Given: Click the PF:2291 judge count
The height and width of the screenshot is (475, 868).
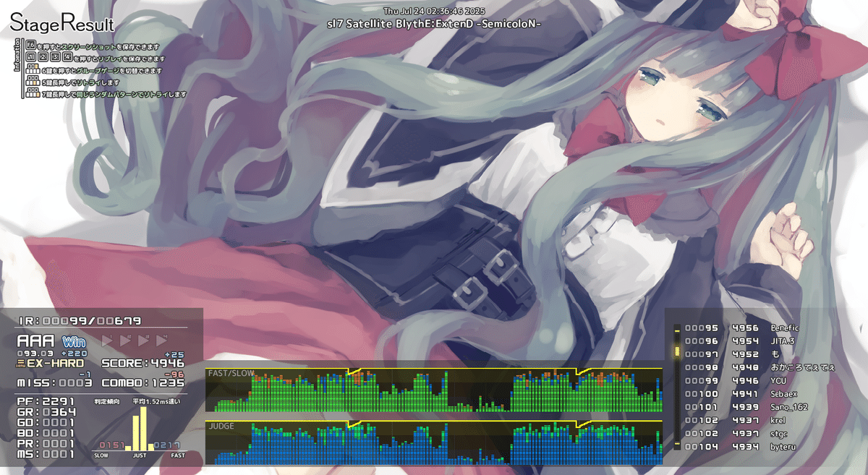Looking at the screenshot, I should (x=45, y=401).
